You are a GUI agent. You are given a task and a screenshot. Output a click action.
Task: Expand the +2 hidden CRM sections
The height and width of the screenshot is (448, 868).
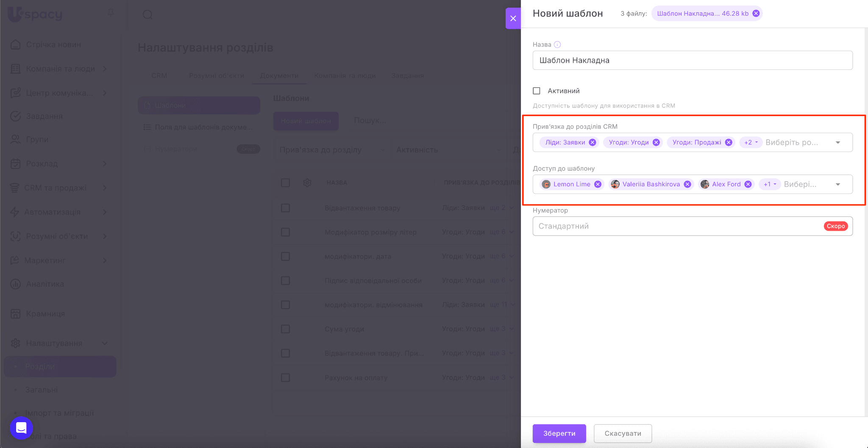click(751, 142)
